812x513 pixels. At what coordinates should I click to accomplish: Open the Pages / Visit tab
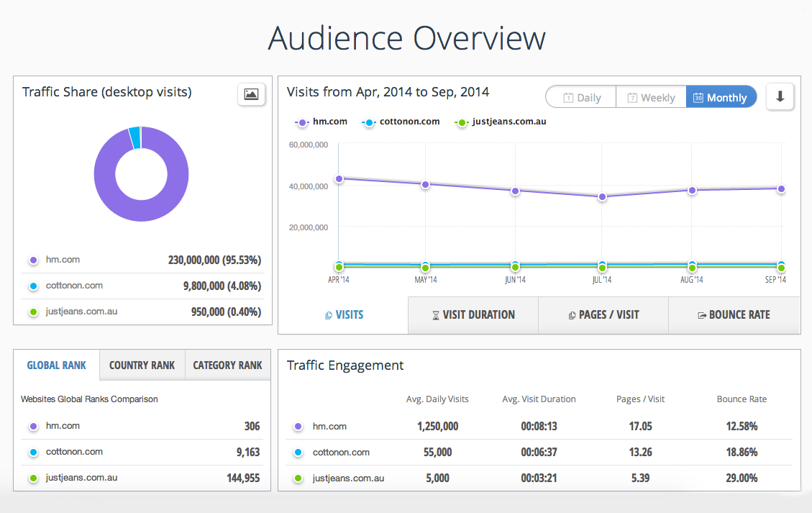(x=603, y=315)
